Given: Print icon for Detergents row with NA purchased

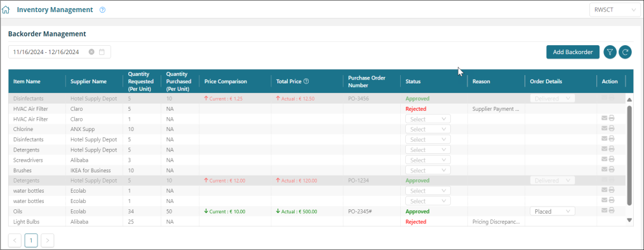Looking at the screenshot, I should [x=612, y=149].
